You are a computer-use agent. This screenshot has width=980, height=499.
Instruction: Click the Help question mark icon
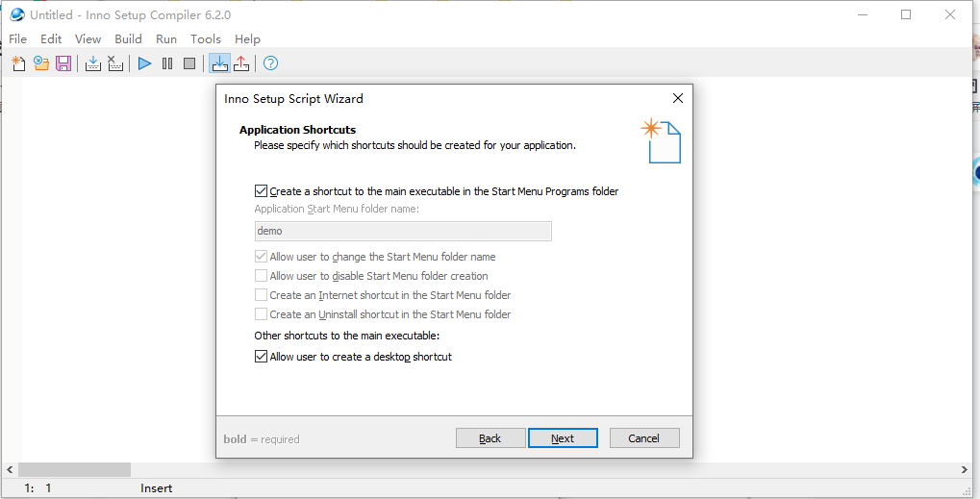coord(270,63)
